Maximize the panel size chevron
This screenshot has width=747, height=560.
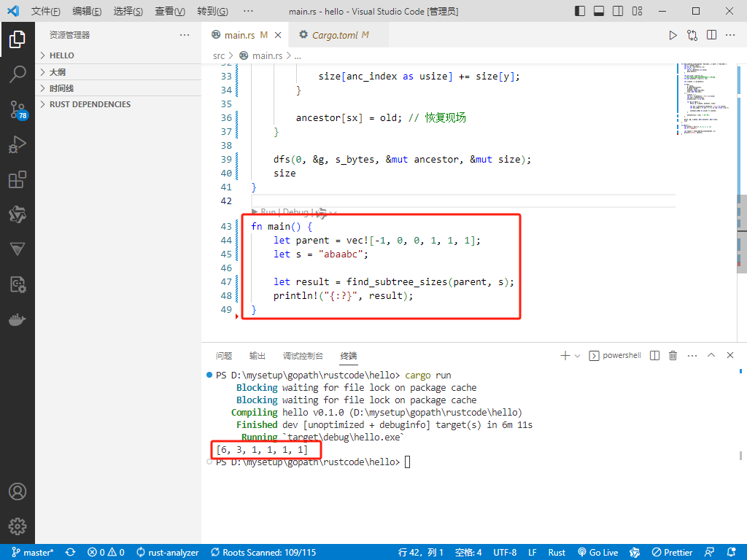pos(711,355)
